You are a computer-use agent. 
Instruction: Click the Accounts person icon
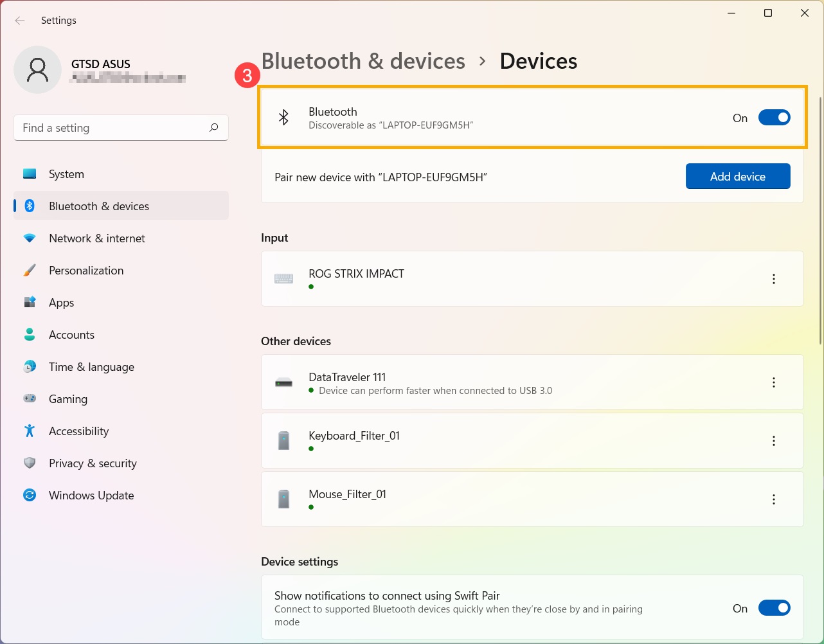(x=30, y=335)
